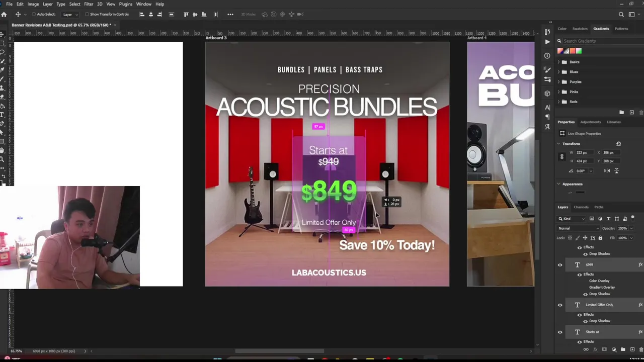Click the delete layer trash icon
The width and height of the screenshot is (644, 362).
point(641,349)
